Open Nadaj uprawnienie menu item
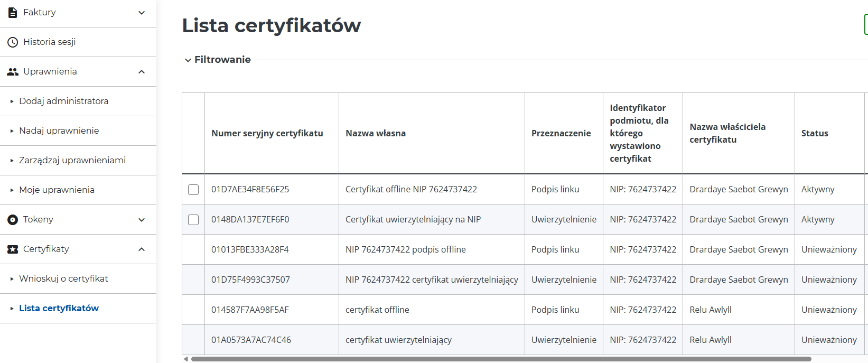868x363 pixels. click(x=59, y=131)
